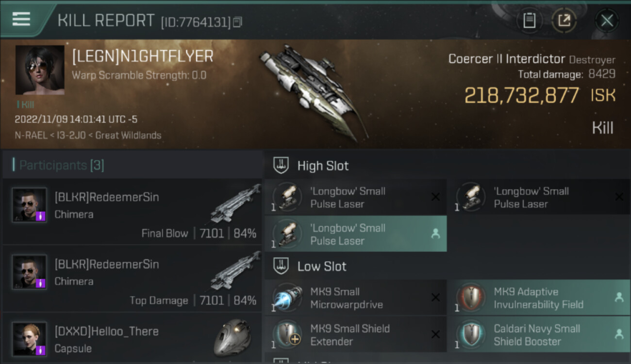Tap info badge on Helloo_There portrait

[41, 350]
